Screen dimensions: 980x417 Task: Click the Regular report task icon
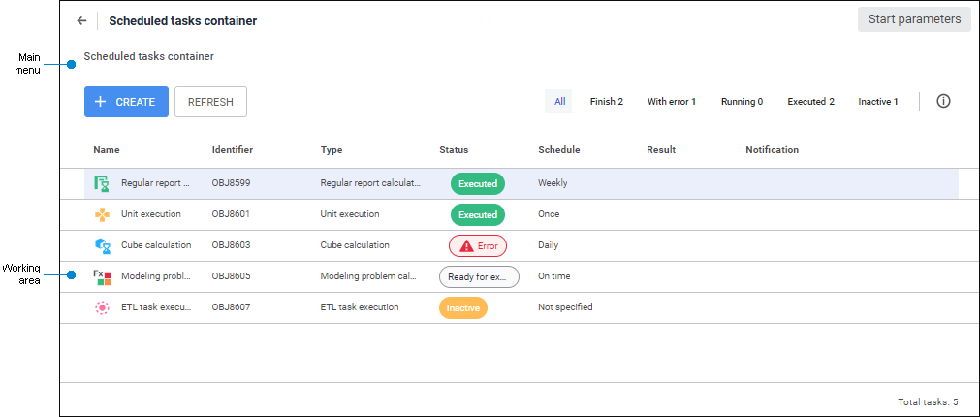pos(102,184)
